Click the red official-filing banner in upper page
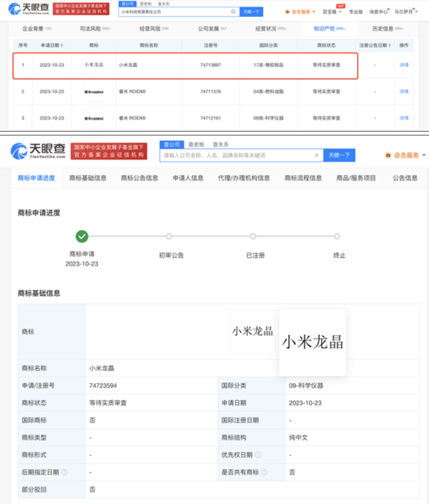Image resolution: width=429 pixels, height=504 pixels. [81, 9]
